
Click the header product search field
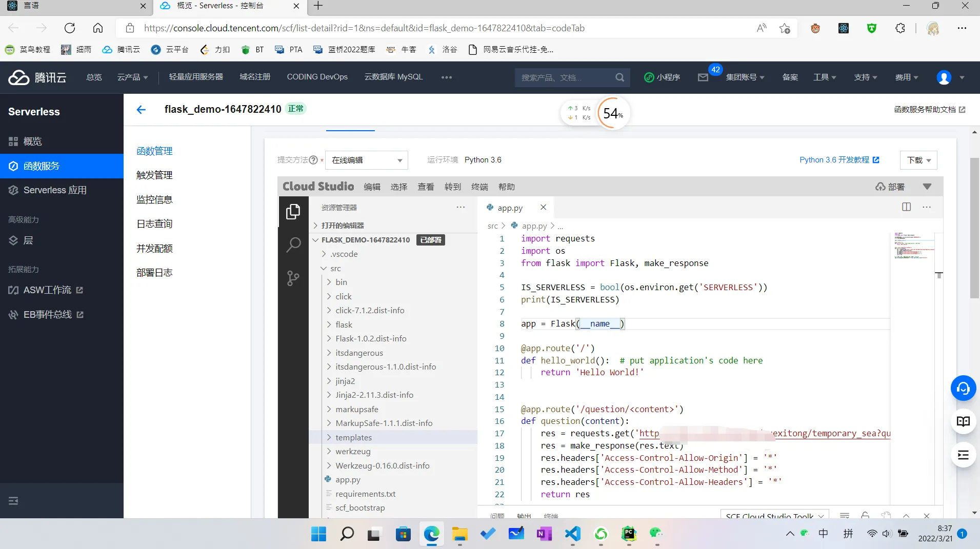tap(564, 77)
